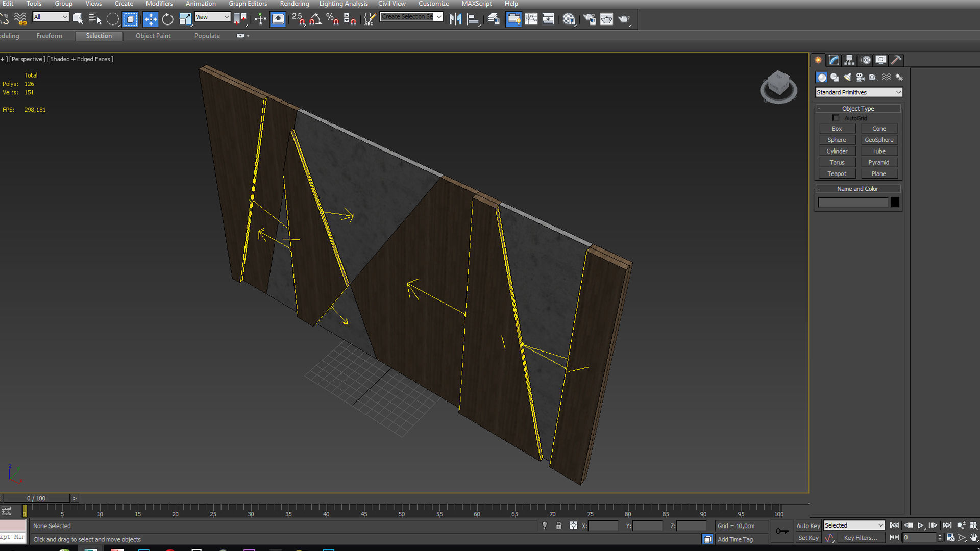Open the Curve Editor
Viewport: 980px width, 551px height.
[531, 19]
